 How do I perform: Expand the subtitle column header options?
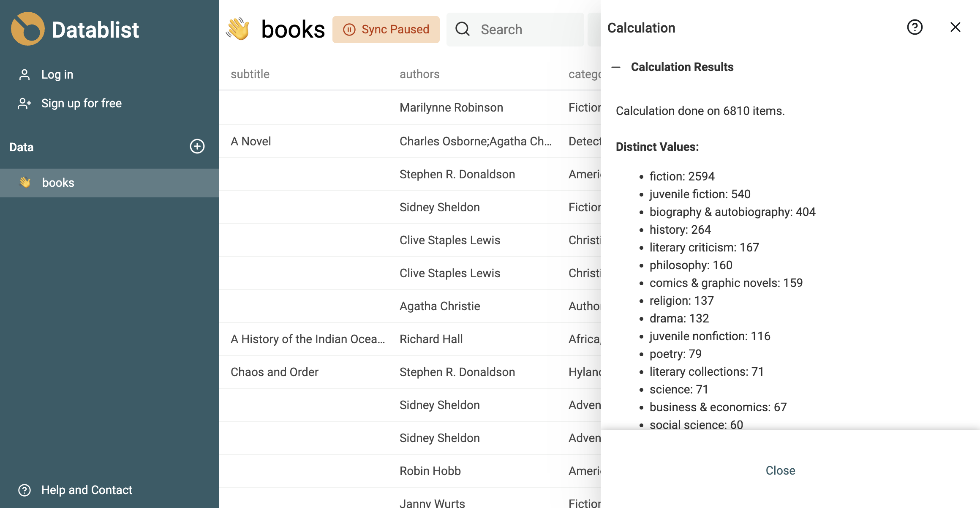tap(250, 74)
